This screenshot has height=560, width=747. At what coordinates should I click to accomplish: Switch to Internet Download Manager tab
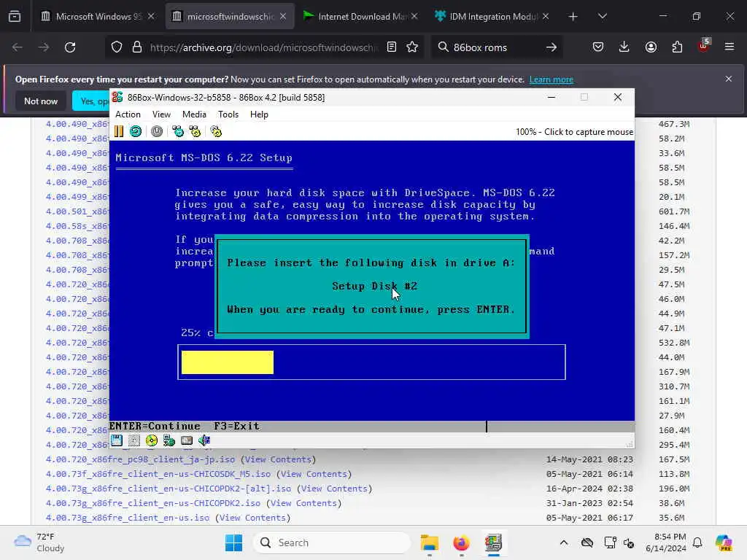click(x=362, y=16)
